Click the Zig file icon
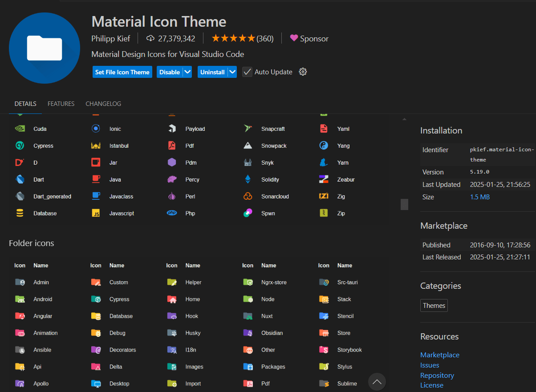The height and width of the screenshot is (392, 536). [x=324, y=196]
